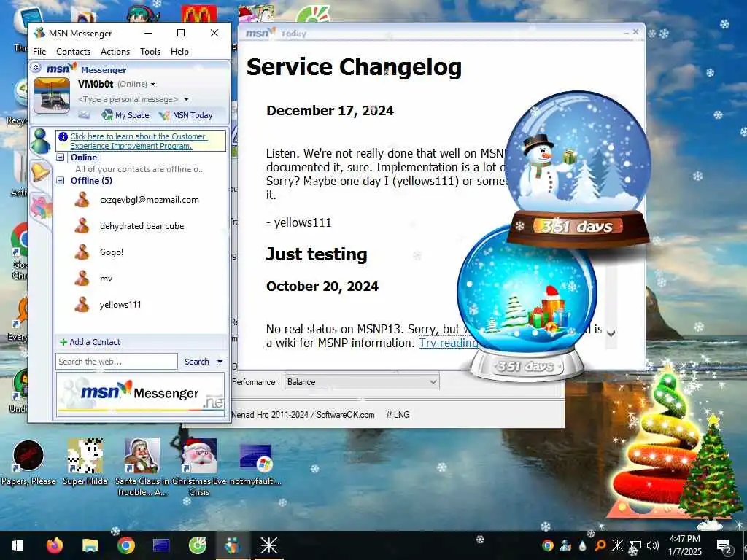This screenshot has width=747, height=560.
Task: Open notmyfault desktop shortcut
Action: tap(256, 463)
